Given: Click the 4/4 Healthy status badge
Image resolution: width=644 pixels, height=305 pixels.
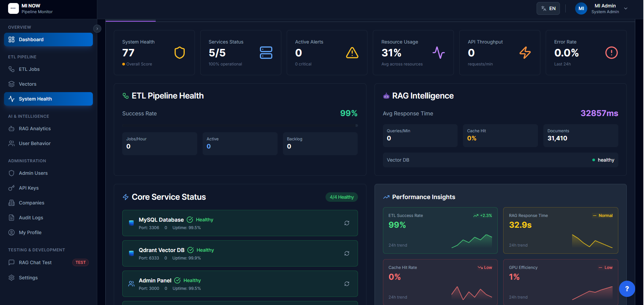Looking at the screenshot, I should click(x=341, y=197).
